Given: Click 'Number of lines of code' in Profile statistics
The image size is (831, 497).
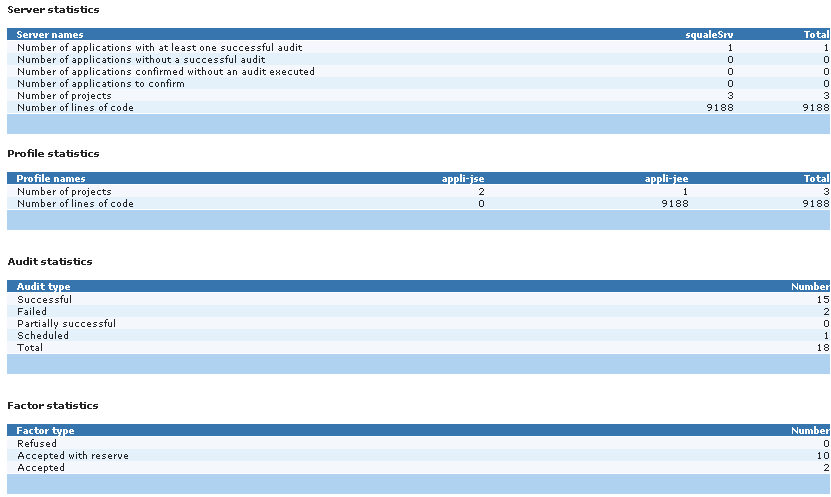Looking at the screenshot, I should (x=75, y=203).
